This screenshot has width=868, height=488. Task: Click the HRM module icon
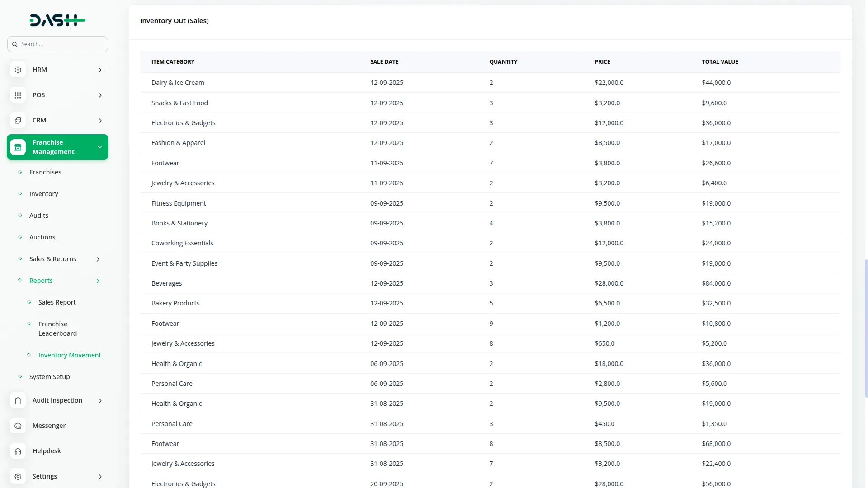[18, 70]
